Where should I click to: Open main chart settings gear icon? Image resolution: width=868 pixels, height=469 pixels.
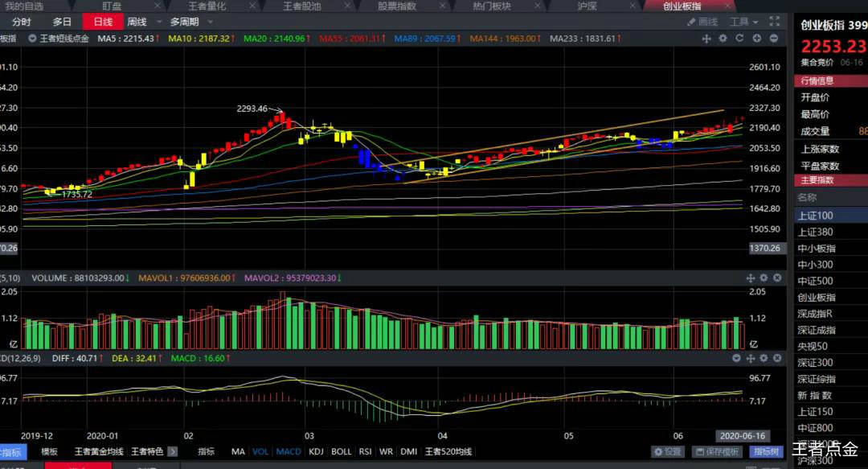723,39
